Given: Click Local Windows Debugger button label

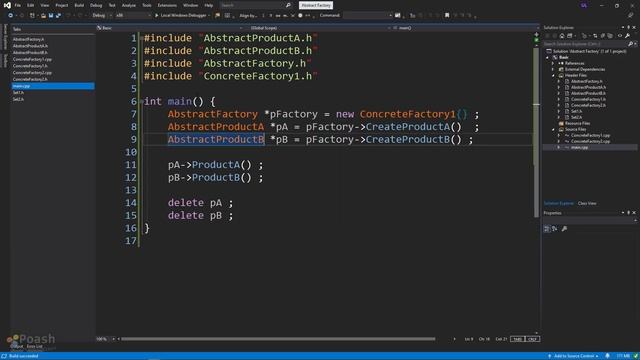Looking at the screenshot, I should [183, 16].
